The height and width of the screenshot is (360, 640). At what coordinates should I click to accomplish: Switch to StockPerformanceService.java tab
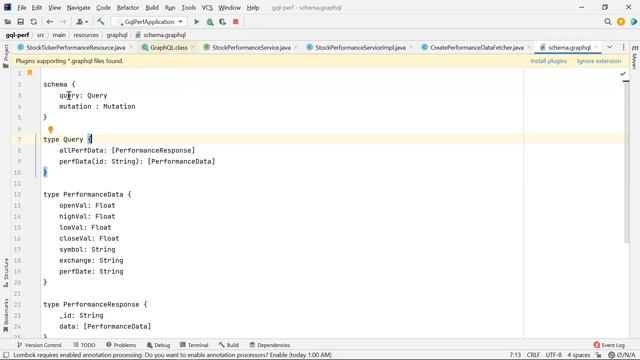pyautogui.click(x=251, y=47)
